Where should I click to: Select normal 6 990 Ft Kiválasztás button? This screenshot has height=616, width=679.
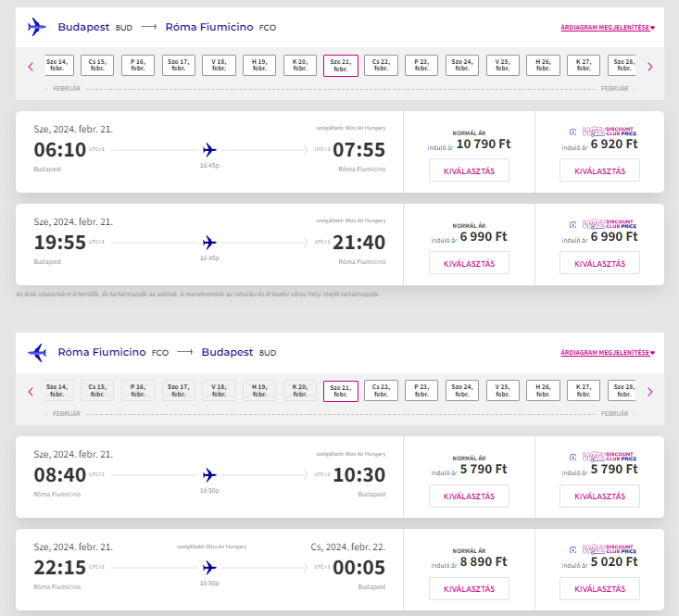469,263
